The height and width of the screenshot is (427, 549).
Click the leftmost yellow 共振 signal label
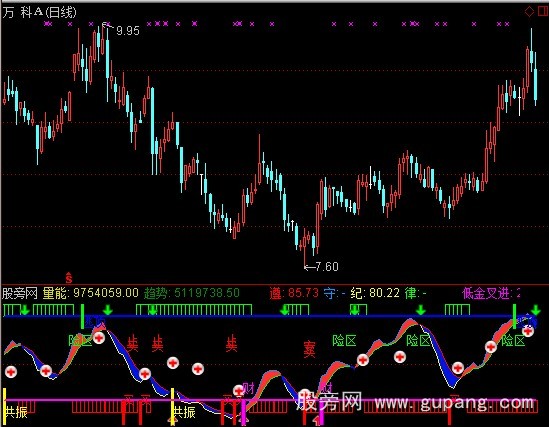16,412
